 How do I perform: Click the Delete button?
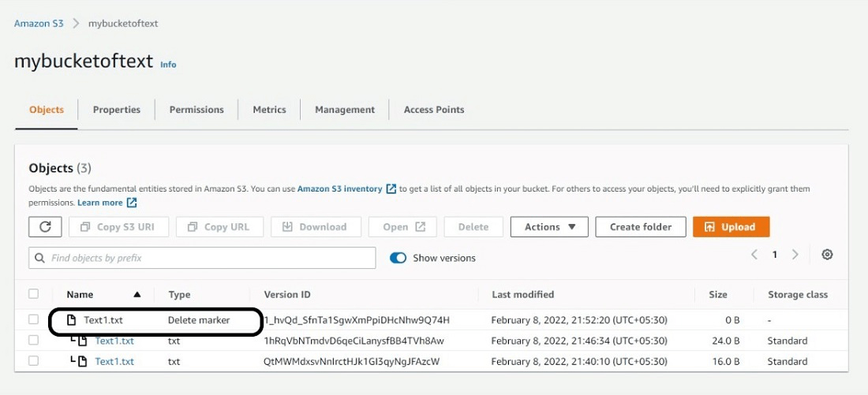tap(473, 227)
